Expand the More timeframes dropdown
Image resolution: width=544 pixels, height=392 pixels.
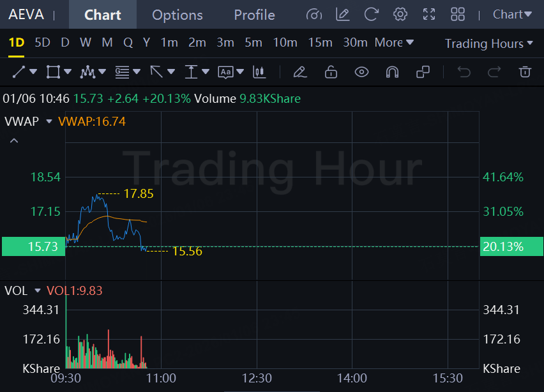click(394, 43)
